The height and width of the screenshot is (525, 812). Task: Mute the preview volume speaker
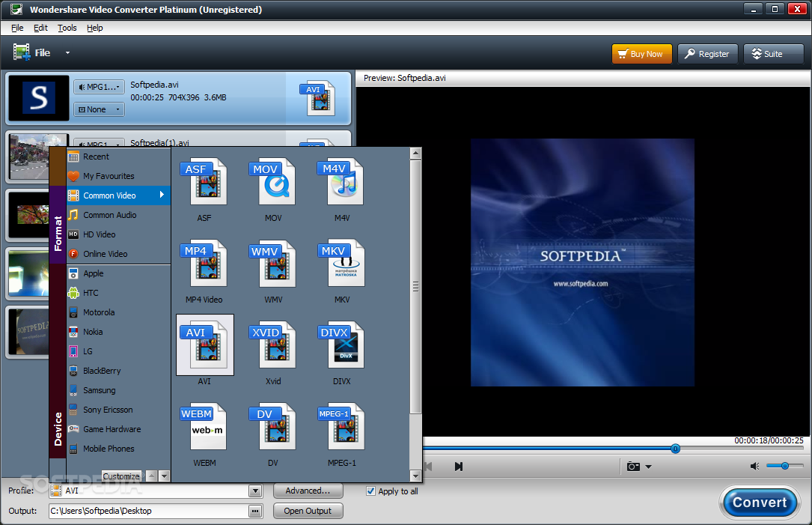[x=755, y=467]
